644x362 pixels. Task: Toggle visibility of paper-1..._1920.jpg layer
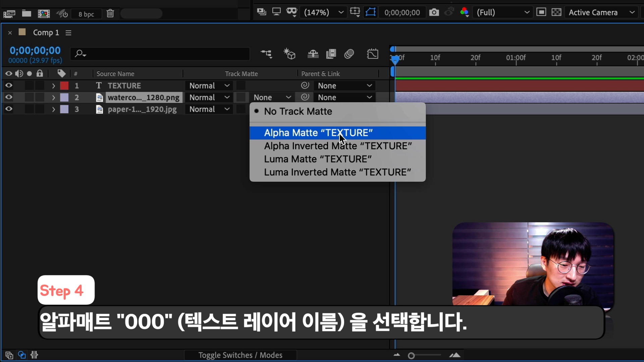point(9,109)
